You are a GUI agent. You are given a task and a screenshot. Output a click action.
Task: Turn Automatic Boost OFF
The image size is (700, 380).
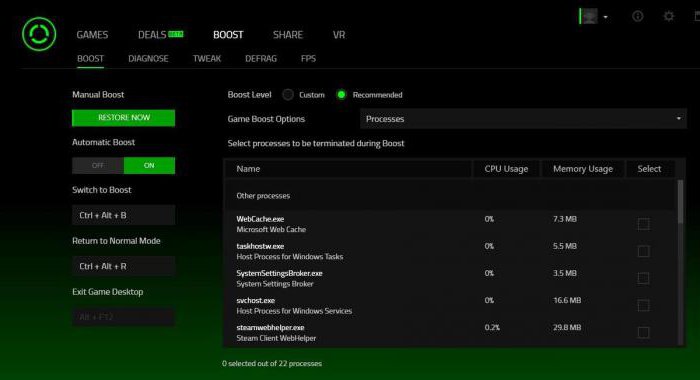pyautogui.click(x=98, y=166)
